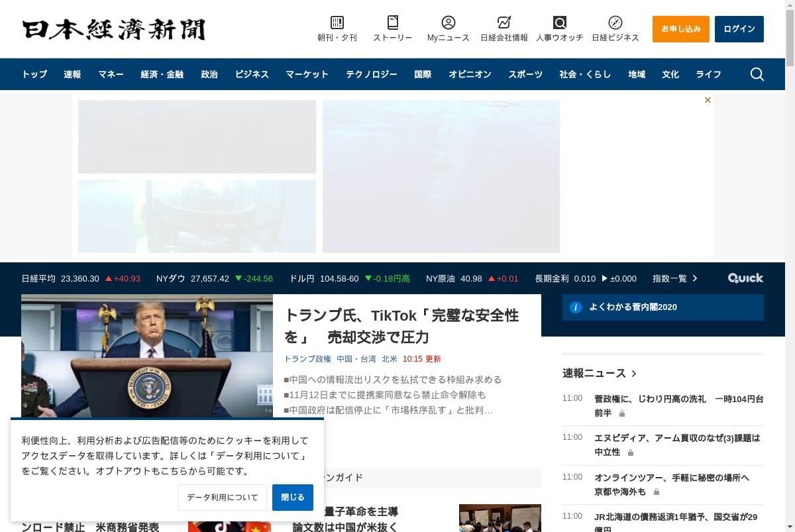Open the Myニュース profile icon
This screenshot has height=532, width=795.
click(x=449, y=23)
